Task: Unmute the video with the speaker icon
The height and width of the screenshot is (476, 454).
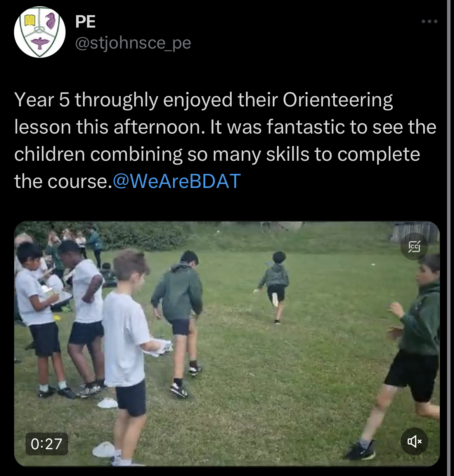Action: (414, 441)
